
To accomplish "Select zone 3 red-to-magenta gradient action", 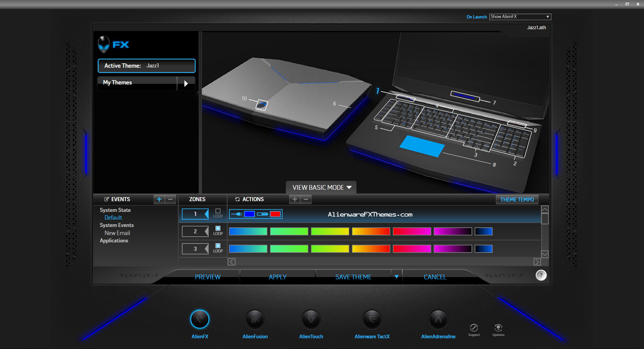I will coord(412,249).
